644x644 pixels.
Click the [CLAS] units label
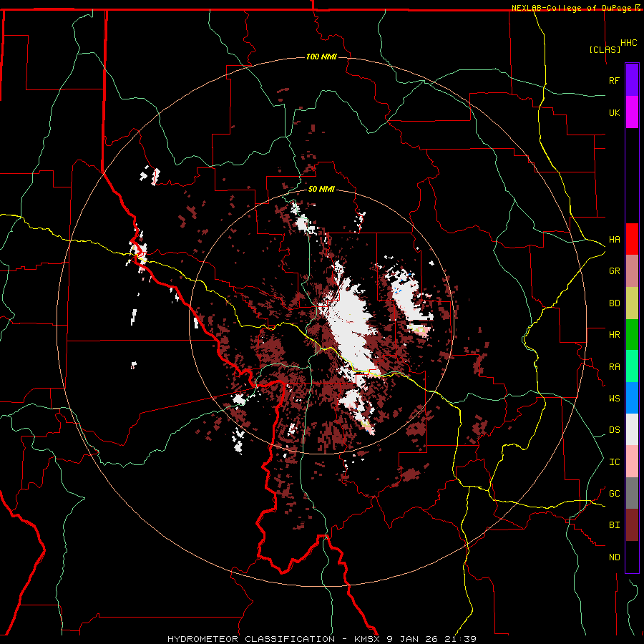point(605,49)
